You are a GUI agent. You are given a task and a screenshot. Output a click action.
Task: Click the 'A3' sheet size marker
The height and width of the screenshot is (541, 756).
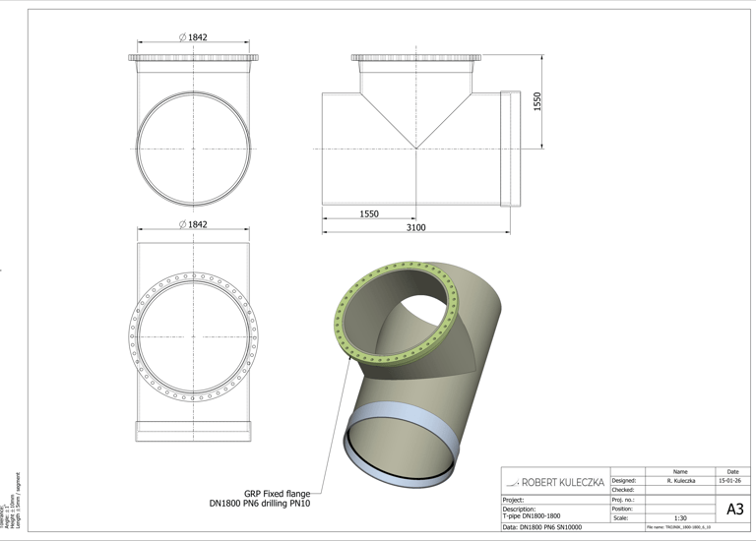(x=734, y=510)
